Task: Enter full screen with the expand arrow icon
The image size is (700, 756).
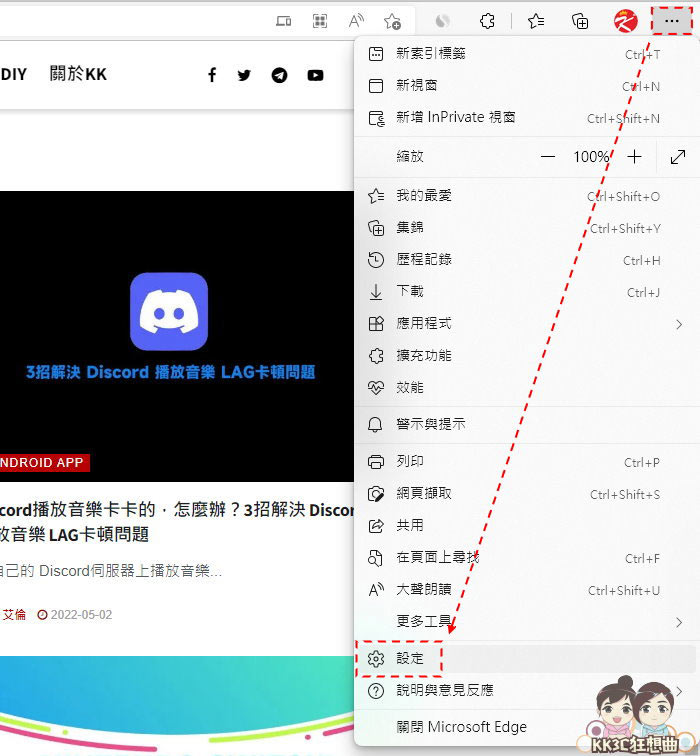Action: point(677,157)
